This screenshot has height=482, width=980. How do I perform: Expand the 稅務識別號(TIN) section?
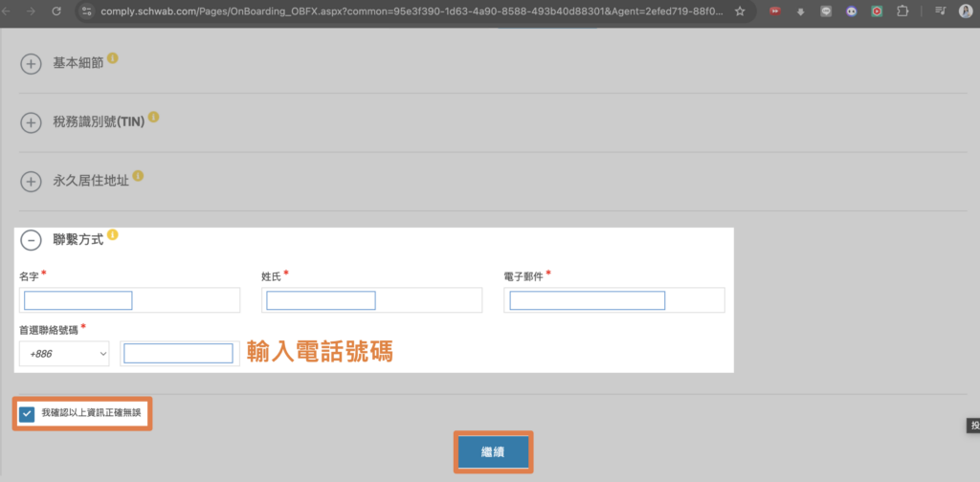pos(31,123)
